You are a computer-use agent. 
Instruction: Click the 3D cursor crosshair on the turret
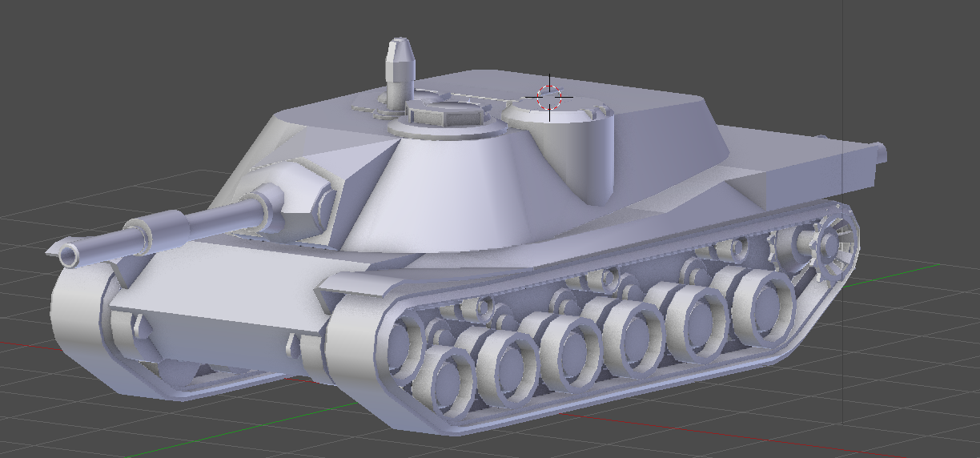pyautogui.click(x=549, y=97)
